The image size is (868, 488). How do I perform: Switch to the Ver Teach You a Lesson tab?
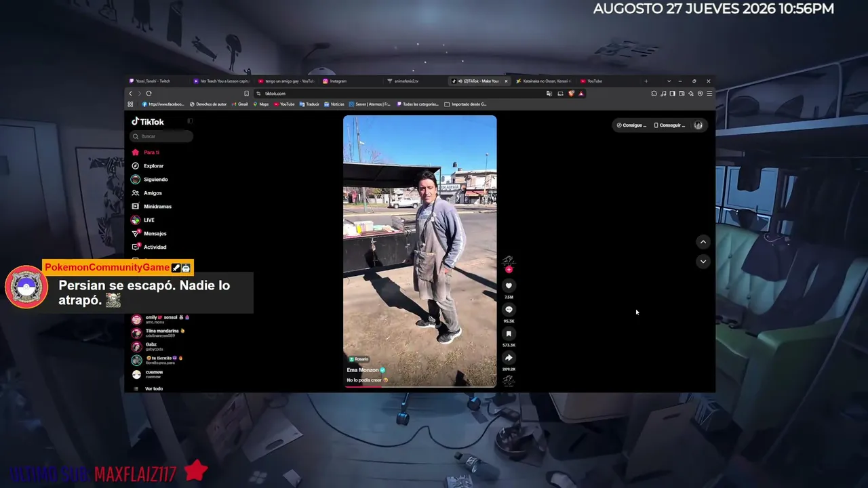221,81
